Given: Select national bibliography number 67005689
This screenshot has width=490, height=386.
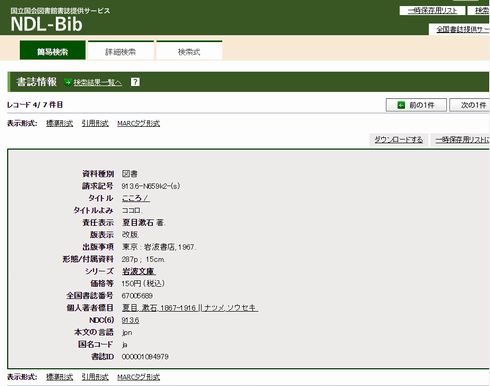Looking at the screenshot, I should click(x=137, y=296).
